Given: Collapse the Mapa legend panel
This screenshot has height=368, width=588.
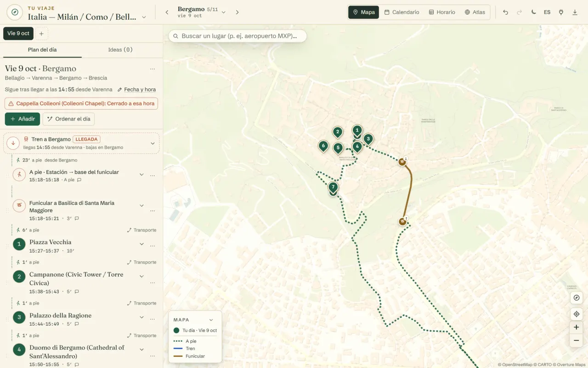Looking at the screenshot, I should point(211,320).
